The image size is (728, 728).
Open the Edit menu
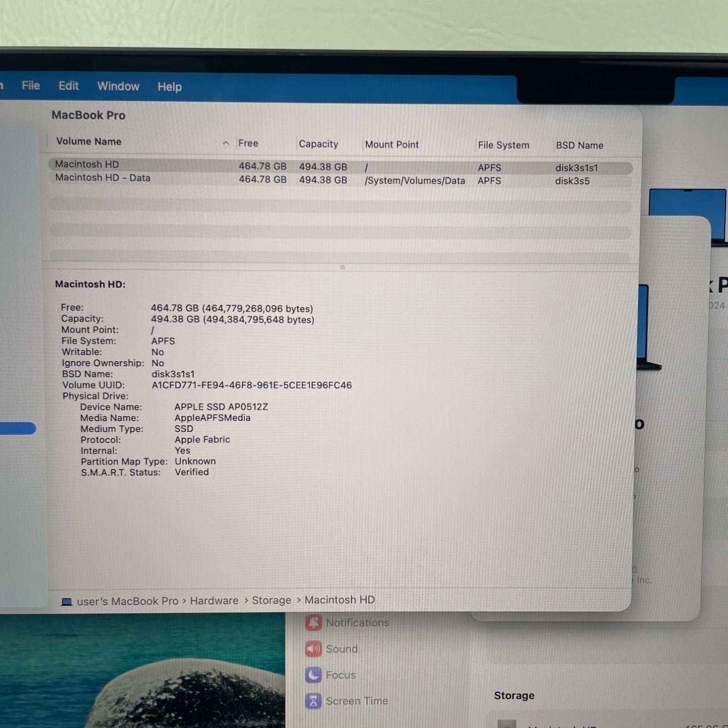coord(69,86)
